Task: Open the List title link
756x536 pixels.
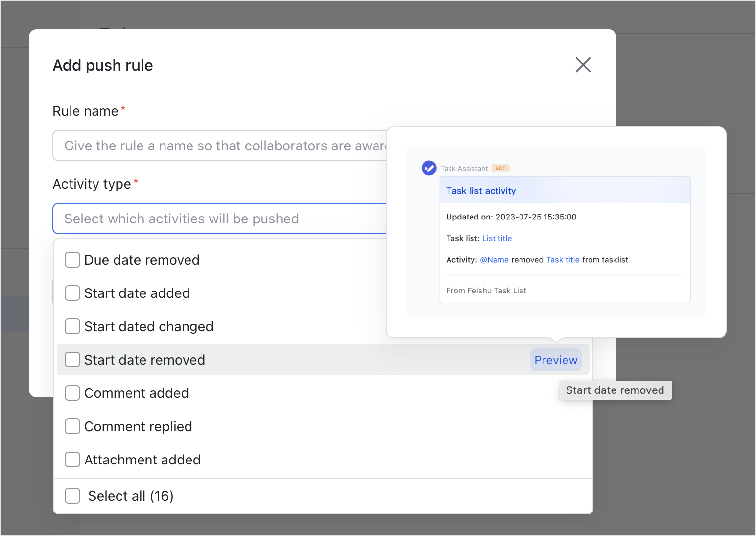Action: coord(496,238)
